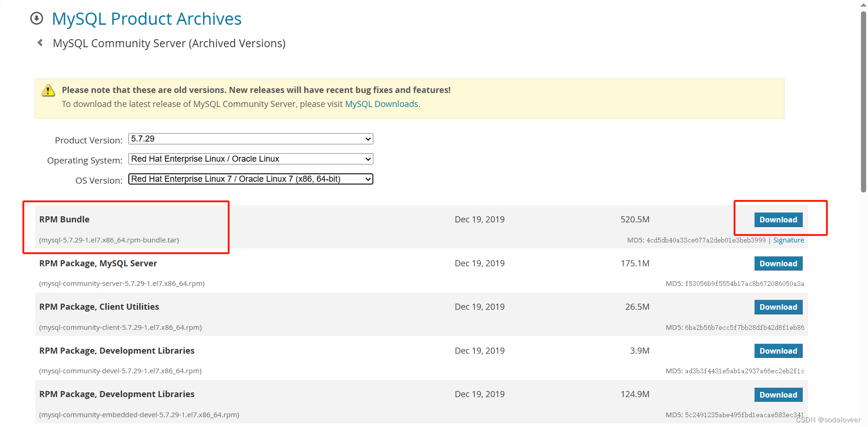
Task: Select filename mysql-community-server-5.7.29-1.el7.x86_64.rpm
Action: 122,284
